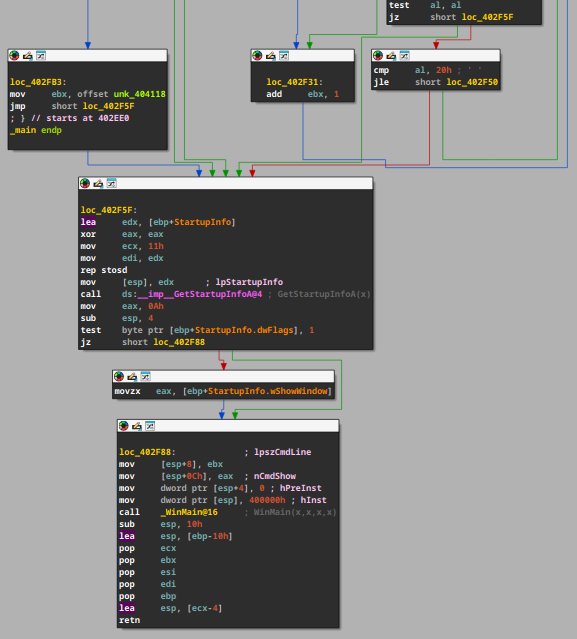
Task: Click color icon on the cmp al, 20h node
Action: tap(378, 55)
